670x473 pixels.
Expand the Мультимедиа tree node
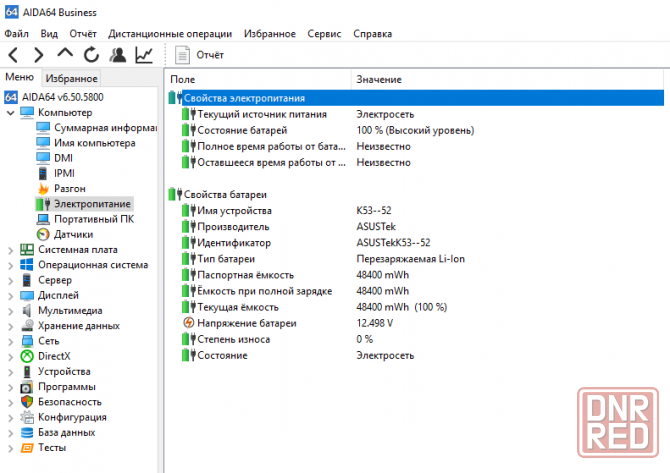[x=10, y=311]
